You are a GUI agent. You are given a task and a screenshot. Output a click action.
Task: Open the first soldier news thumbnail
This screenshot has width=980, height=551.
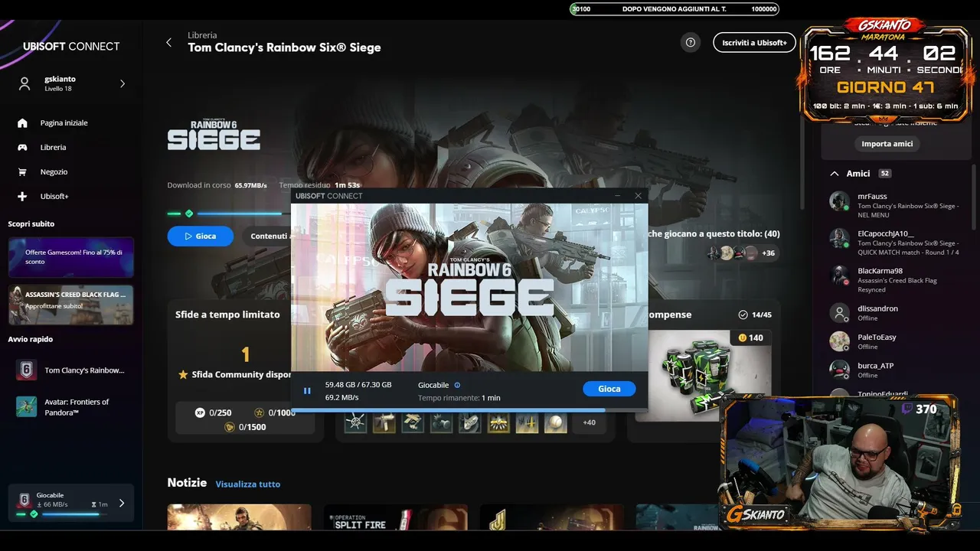(239, 517)
